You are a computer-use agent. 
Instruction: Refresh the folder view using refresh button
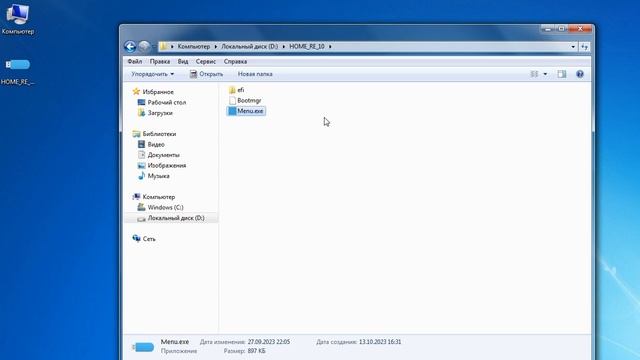(x=584, y=47)
